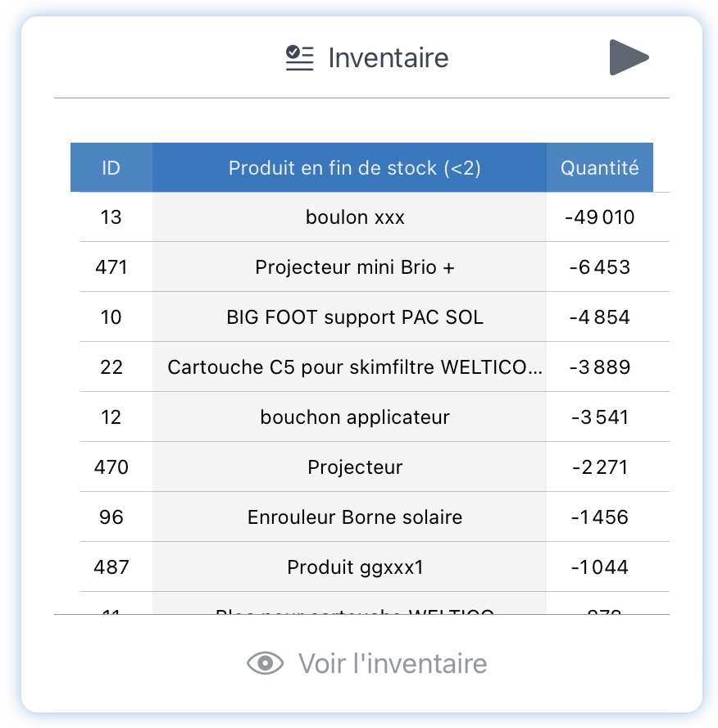The width and height of the screenshot is (718, 728).
Task: Open BIG FOOT support PAC SOL row
Action: tap(375, 317)
